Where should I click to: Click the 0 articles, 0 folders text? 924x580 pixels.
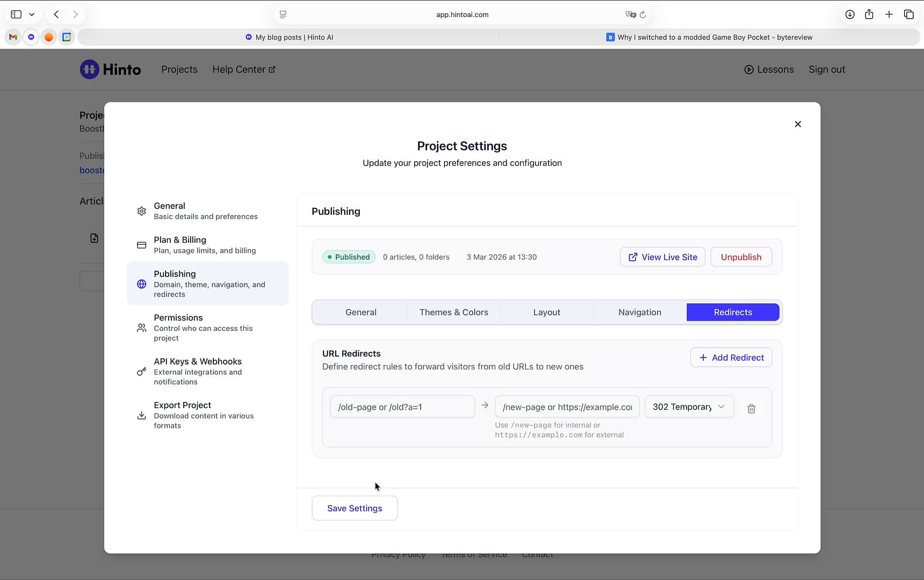pyautogui.click(x=416, y=257)
